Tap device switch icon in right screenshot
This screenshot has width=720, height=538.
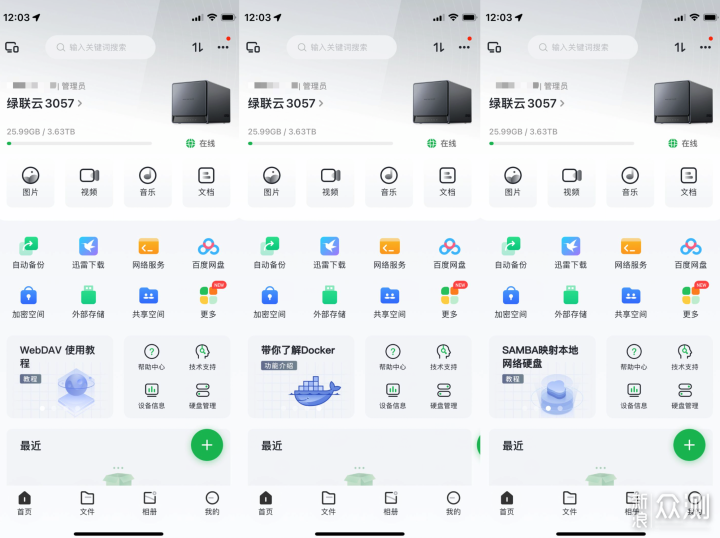coord(495,47)
